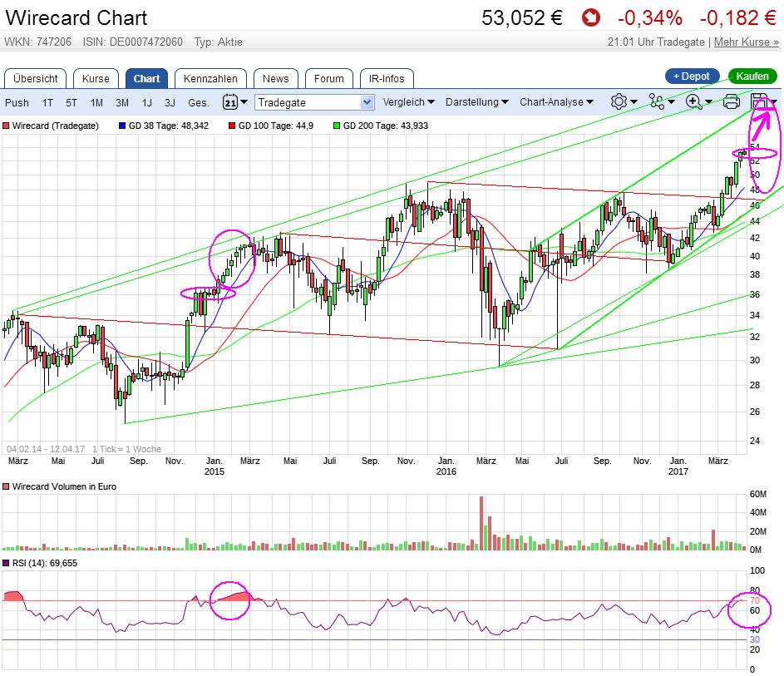784x676 pixels.
Task: Click the red price change arrow icon
Action: (590, 17)
